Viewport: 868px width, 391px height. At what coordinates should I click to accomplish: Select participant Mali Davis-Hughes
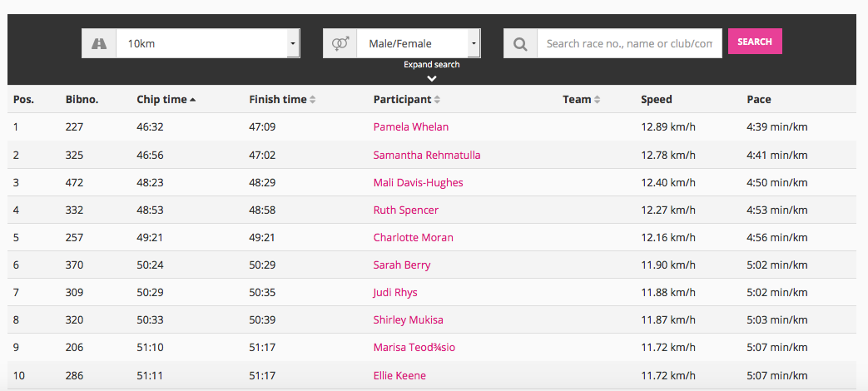point(418,182)
